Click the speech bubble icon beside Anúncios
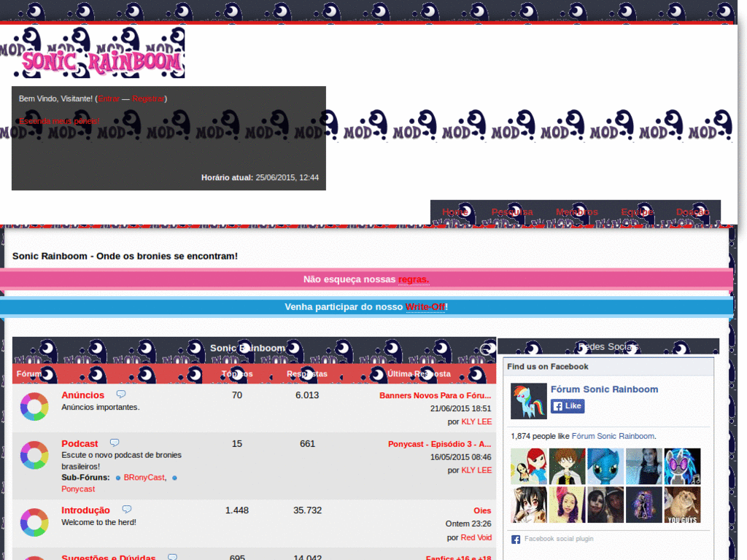 click(121, 394)
